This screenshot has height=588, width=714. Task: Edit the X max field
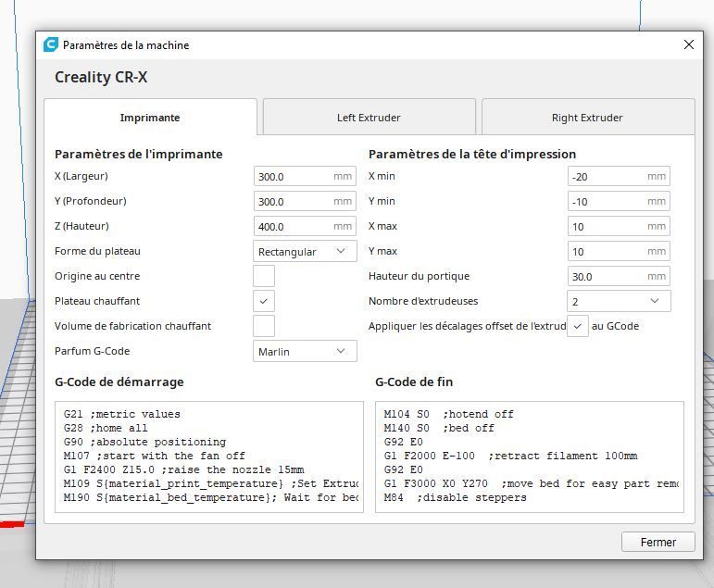pos(619,226)
